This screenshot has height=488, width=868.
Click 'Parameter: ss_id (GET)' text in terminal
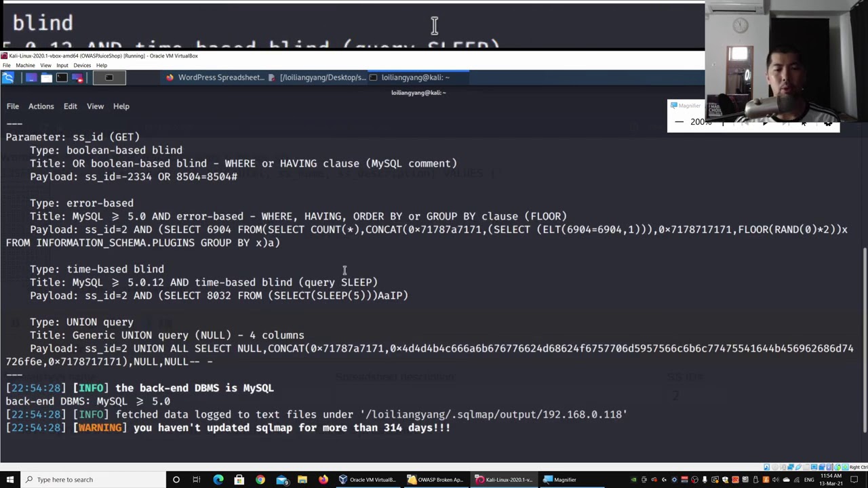[x=73, y=137]
